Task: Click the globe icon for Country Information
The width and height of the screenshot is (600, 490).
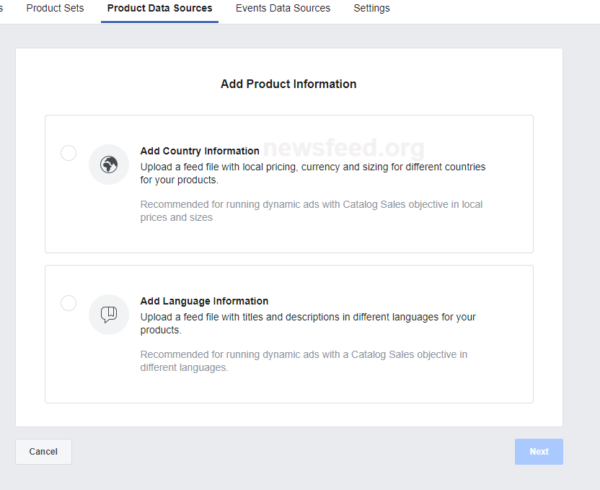Action: pyautogui.click(x=109, y=165)
